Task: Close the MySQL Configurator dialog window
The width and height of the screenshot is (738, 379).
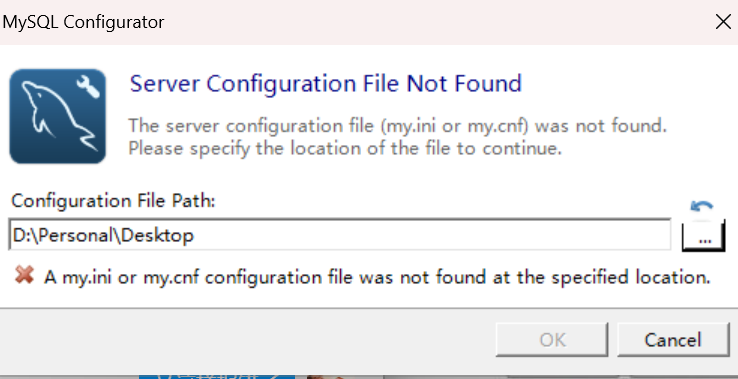Action: (x=723, y=22)
